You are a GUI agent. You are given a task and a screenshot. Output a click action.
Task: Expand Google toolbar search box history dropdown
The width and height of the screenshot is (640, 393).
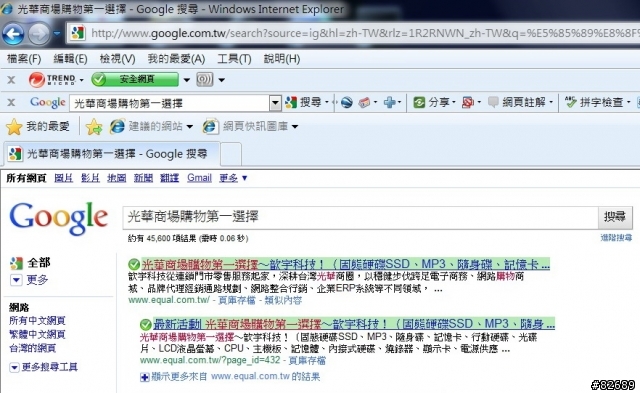pyautogui.click(x=276, y=103)
